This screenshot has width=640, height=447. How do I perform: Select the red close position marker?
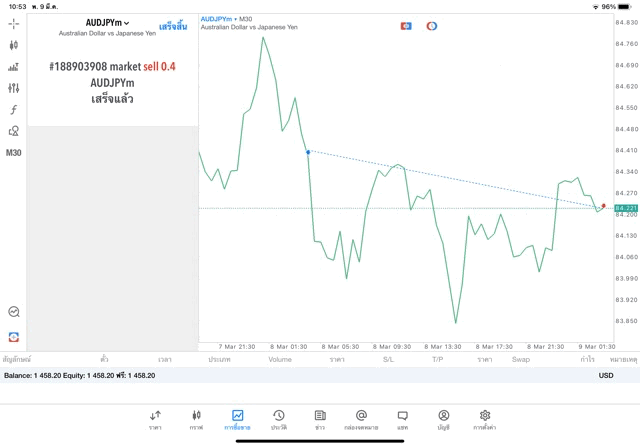pyautogui.click(x=603, y=206)
